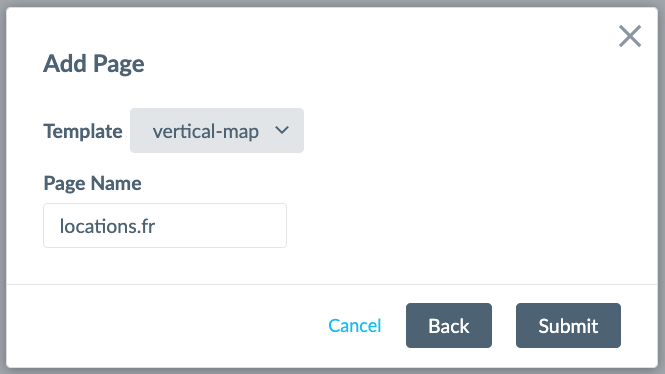This screenshot has width=665, height=374.
Task: Click the chevron arrow beside vertical-map
Action: (x=282, y=130)
